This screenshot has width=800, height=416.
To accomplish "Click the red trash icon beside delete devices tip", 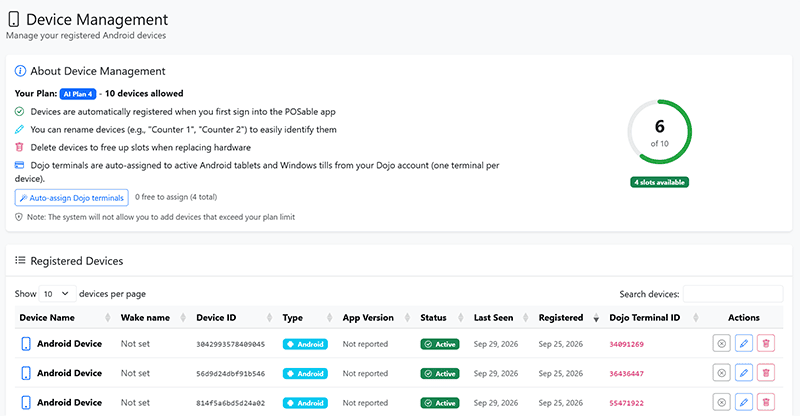I will click(x=19, y=147).
